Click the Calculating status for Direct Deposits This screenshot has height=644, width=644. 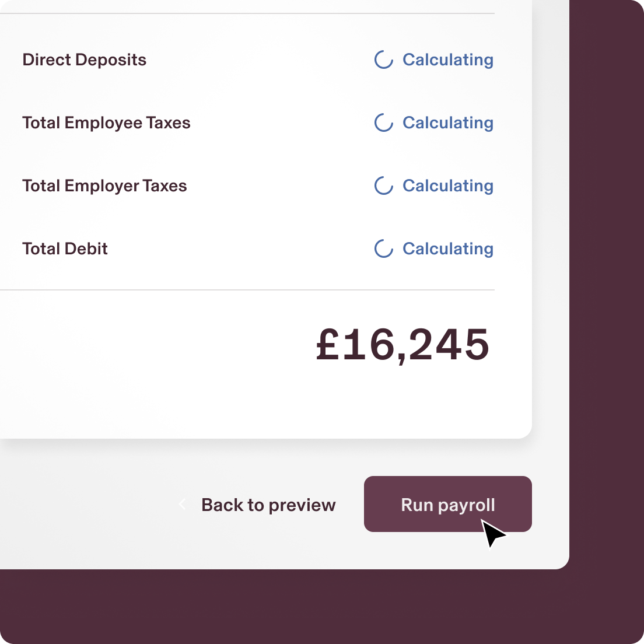pos(447,60)
